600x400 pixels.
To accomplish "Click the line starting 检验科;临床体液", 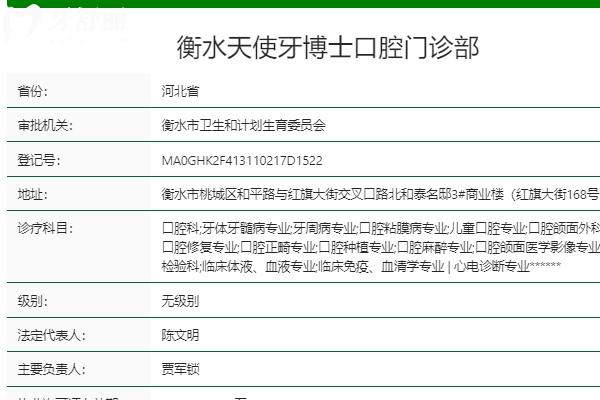I will 361,266.
